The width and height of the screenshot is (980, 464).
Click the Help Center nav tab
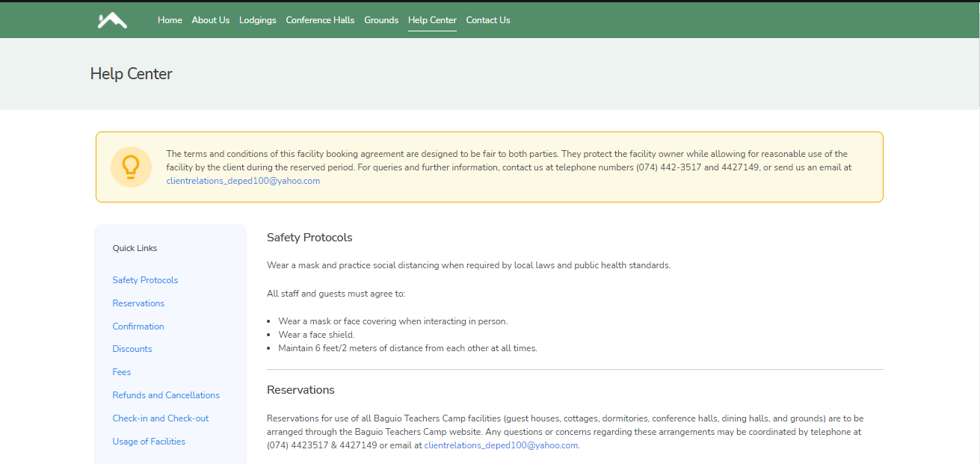(432, 20)
